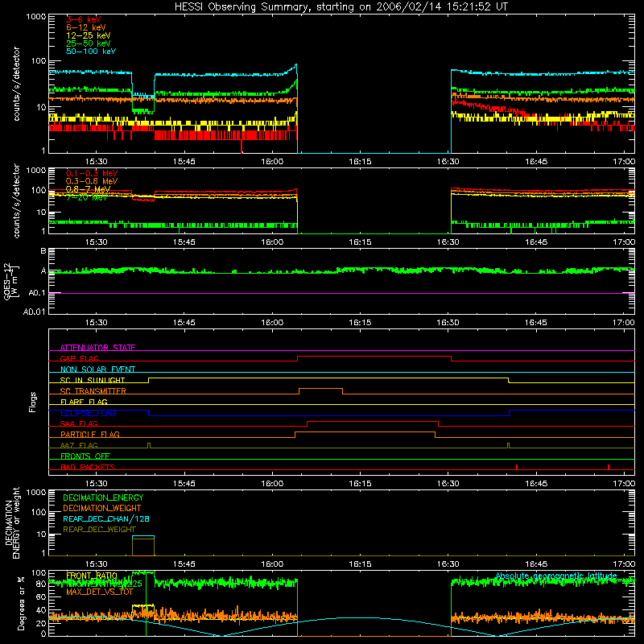644x644 pixels.
Task: Click the 0.1-0.3 MeV legend label
Action: click(92, 173)
